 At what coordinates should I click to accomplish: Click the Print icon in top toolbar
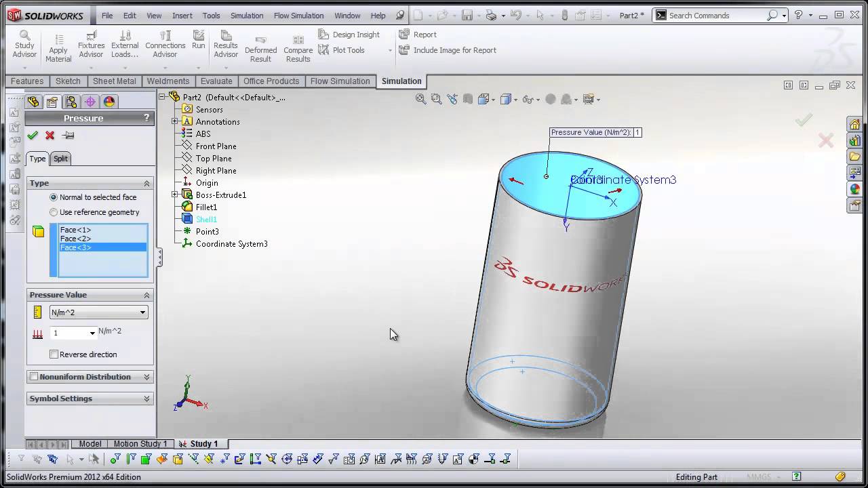(491, 15)
